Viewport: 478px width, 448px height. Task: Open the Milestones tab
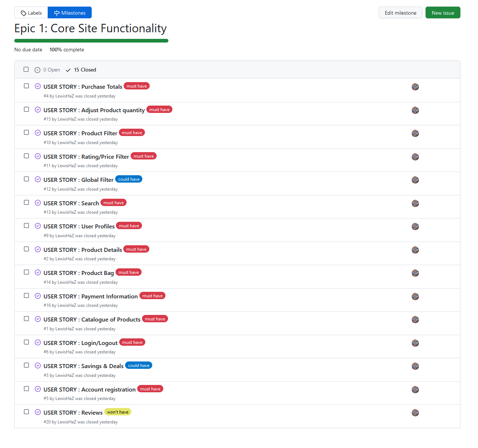(70, 13)
